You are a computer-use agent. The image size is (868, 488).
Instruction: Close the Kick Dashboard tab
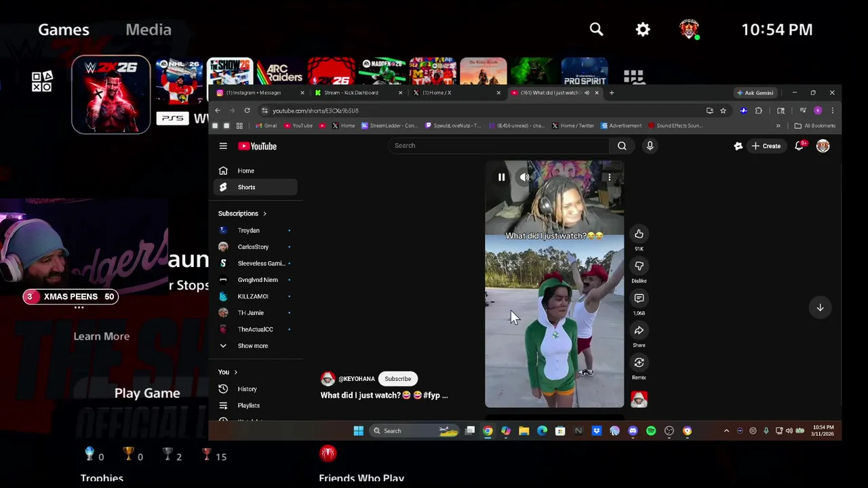pyautogui.click(x=400, y=93)
